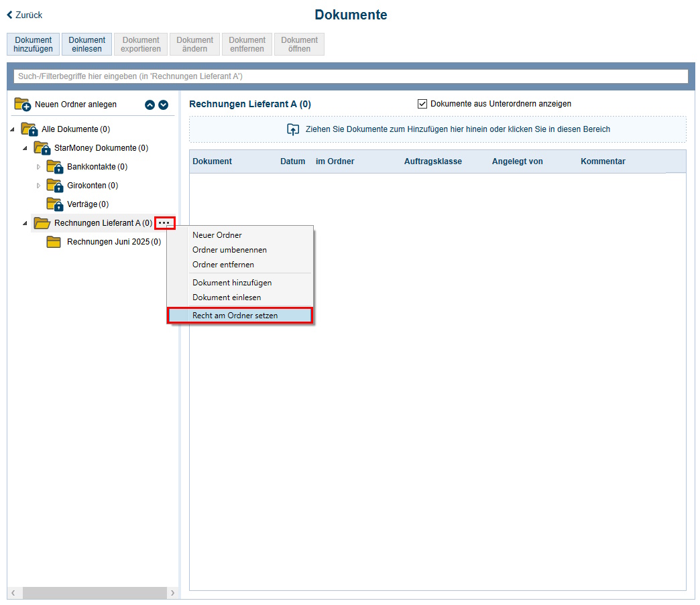Click the up arrow circle icon
700x605 pixels.
pos(150,105)
